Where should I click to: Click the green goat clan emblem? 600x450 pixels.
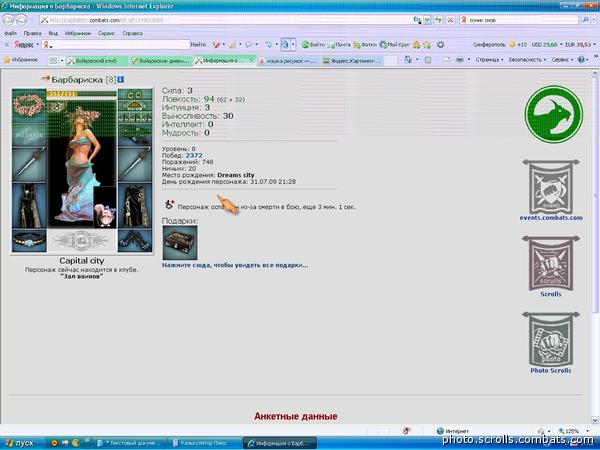point(554,114)
